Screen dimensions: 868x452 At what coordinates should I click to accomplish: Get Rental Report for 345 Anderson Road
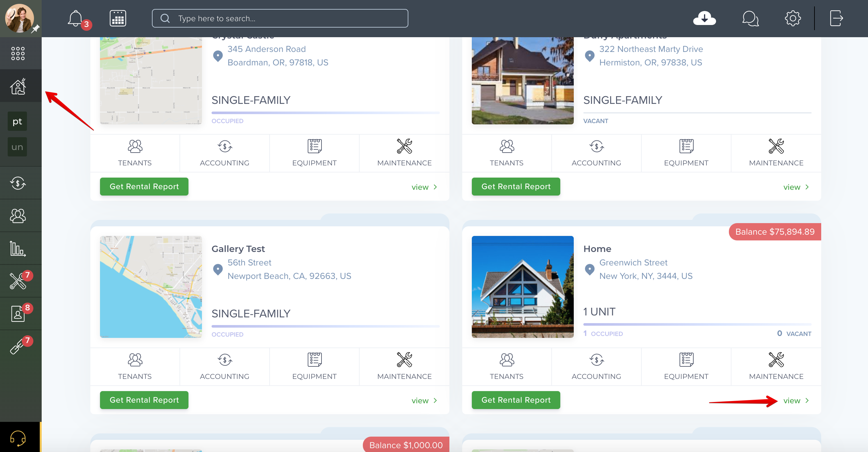(x=144, y=186)
